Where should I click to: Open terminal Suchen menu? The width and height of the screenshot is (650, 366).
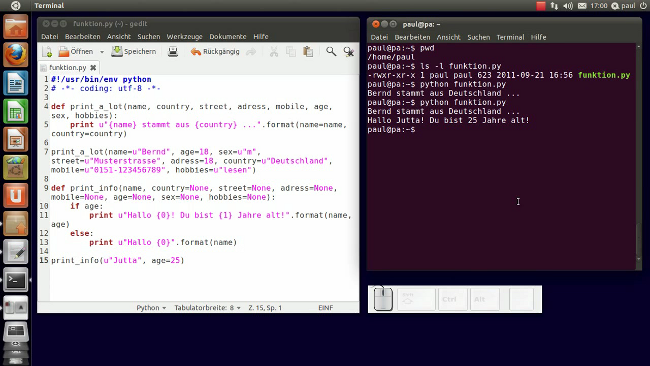478,37
